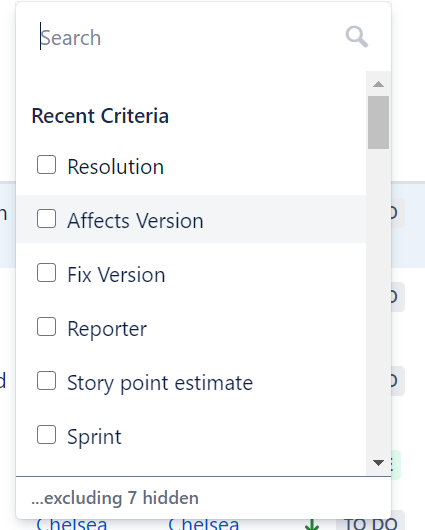
Task: Click the scrollbar down arrow
Action: [x=378, y=462]
